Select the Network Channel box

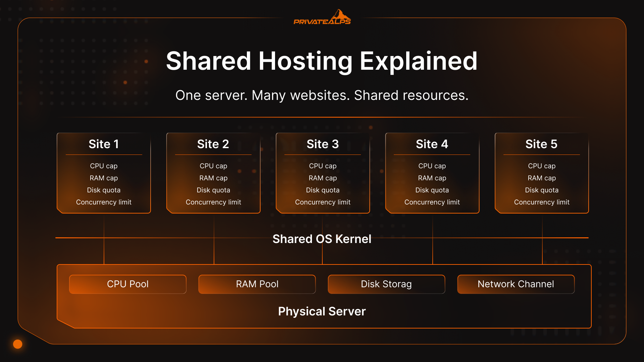pos(516,284)
